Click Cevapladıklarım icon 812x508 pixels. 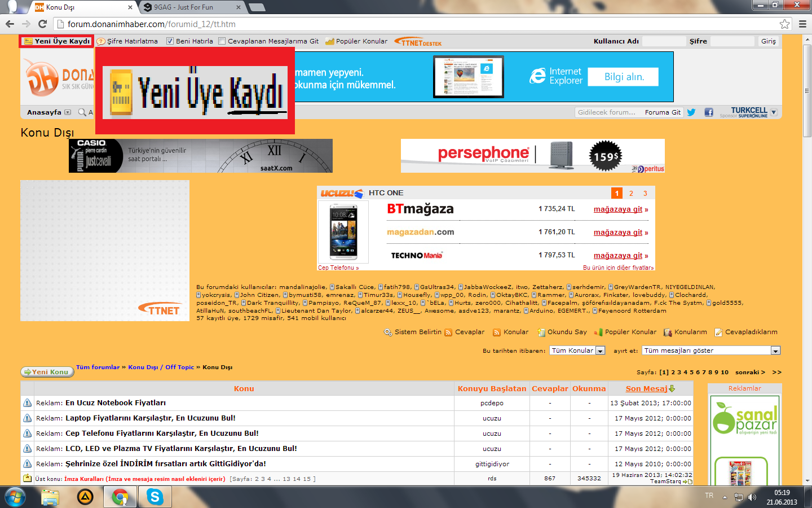718,332
